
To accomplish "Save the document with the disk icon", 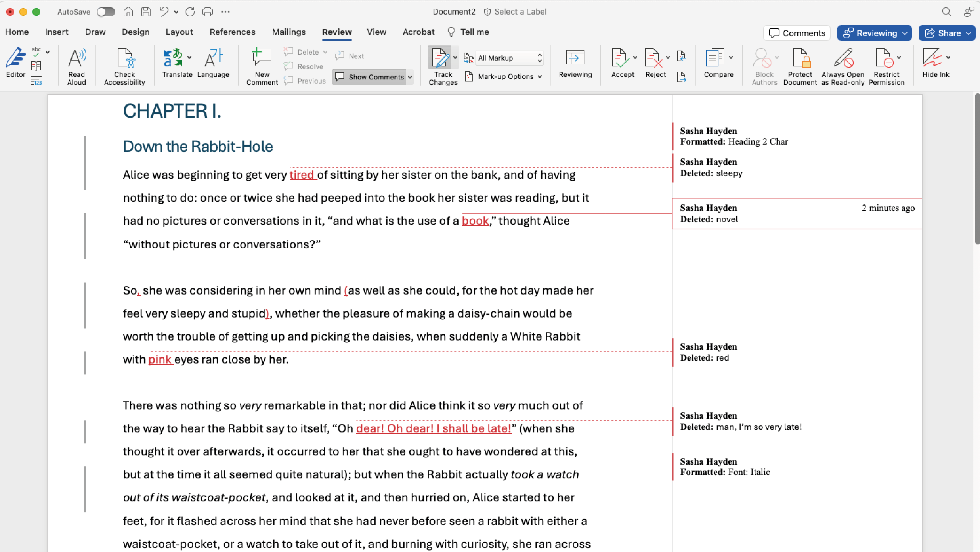I will tap(146, 12).
